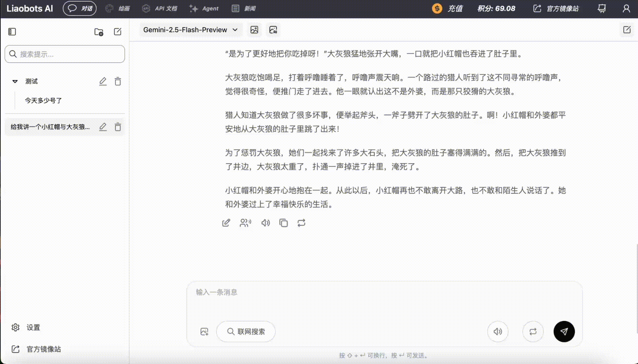638x364 pixels.
Task: Rename the 测试 folder
Action: pyautogui.click(x=103, y=81)
